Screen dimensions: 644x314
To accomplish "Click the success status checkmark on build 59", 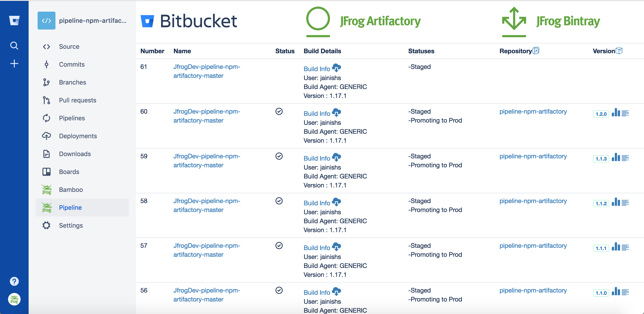I will (279, 156).
